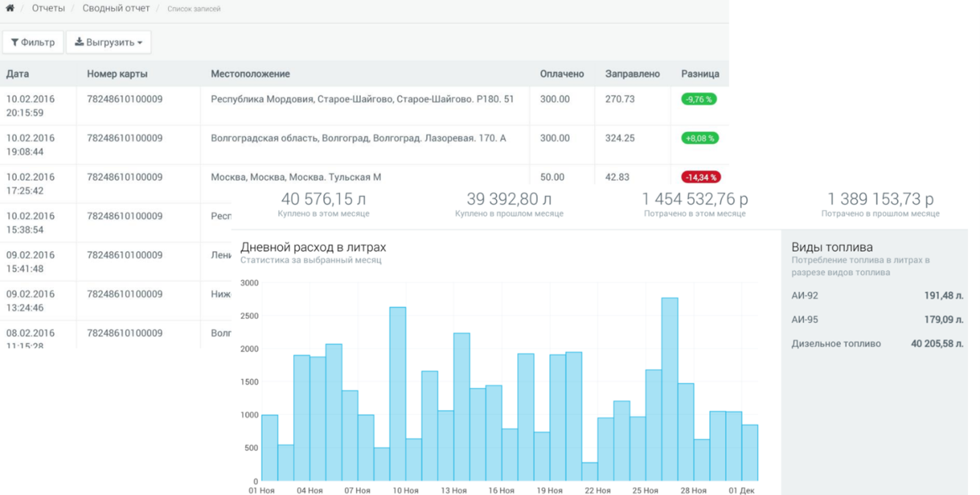Sort by the Дата column header
This screenshot has height=495, width=980.
click(x=17, y=74)
